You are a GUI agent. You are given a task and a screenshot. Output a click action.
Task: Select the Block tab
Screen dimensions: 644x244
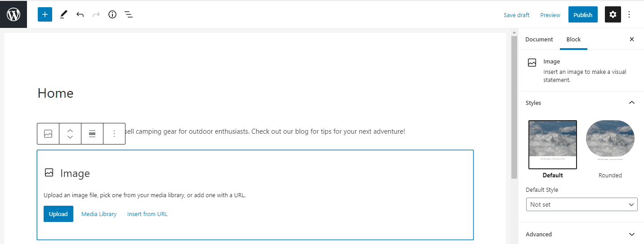[x=573, y=39]
